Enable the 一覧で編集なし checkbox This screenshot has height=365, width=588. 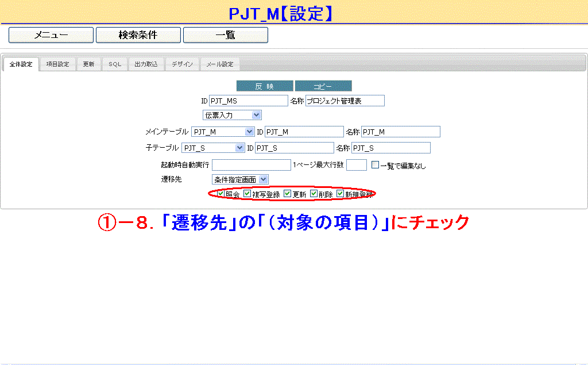click(375, 165)
